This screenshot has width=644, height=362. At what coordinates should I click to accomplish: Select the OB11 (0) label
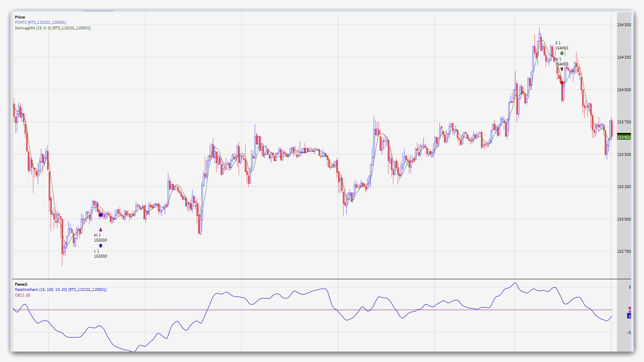(x=22, y=295)
